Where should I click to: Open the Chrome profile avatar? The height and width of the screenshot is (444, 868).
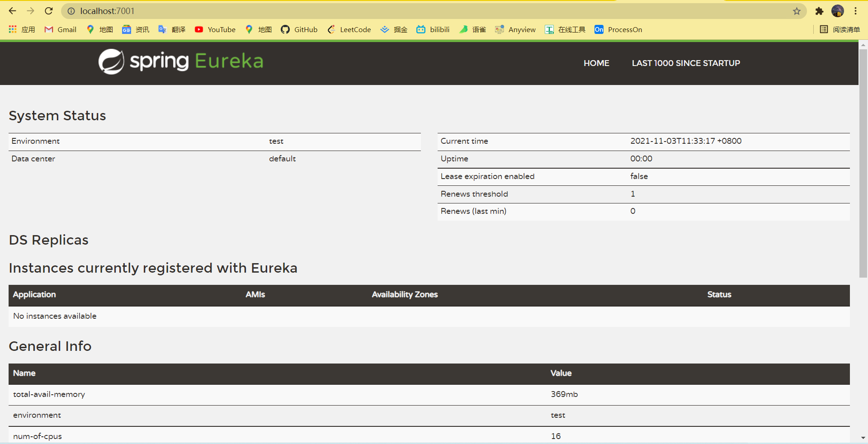837,11
